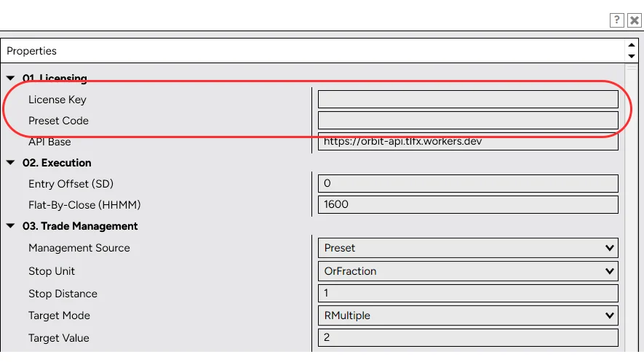Click the Stop Distance field
644x362 pixels.
468,294
